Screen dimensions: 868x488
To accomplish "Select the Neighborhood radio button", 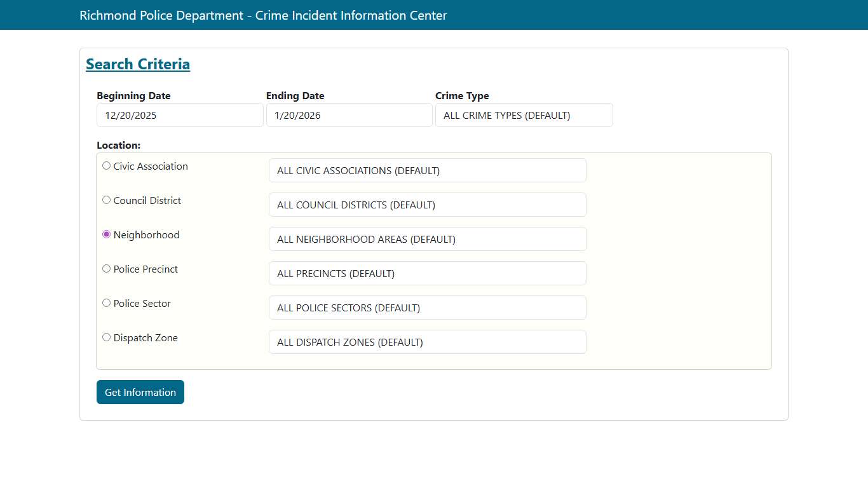I will [x=106, y=234].
